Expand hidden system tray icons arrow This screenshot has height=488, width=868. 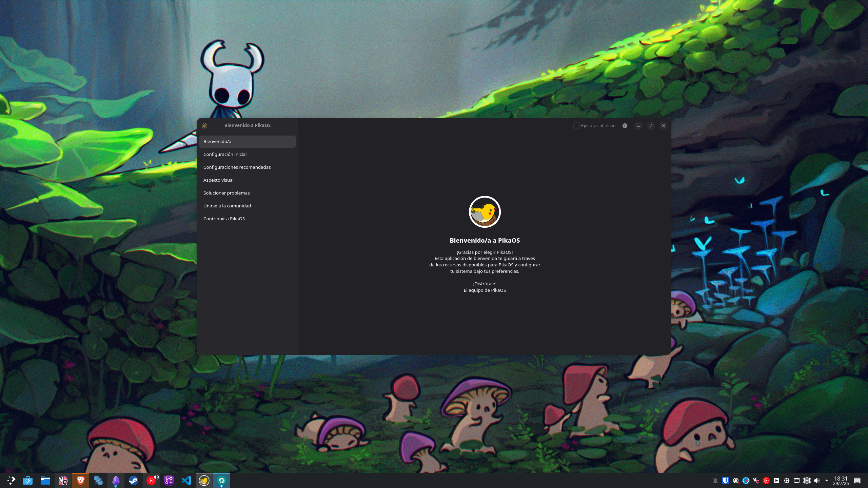pyautogui.click(x=827, y=481)
